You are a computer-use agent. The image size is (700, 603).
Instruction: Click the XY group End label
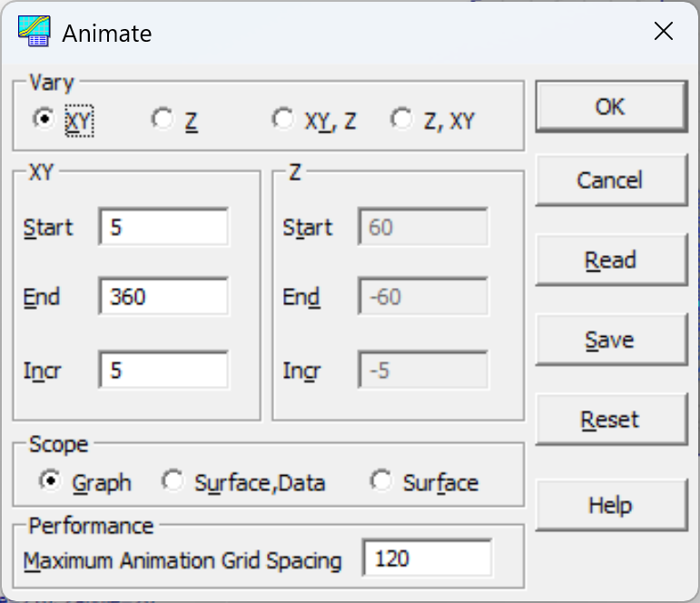(42, 297)
